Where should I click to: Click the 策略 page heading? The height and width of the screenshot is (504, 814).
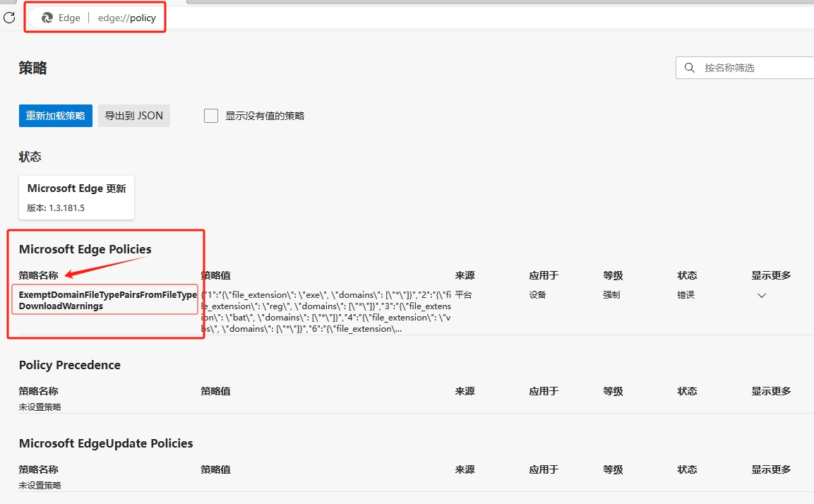(x=32, y=68)
